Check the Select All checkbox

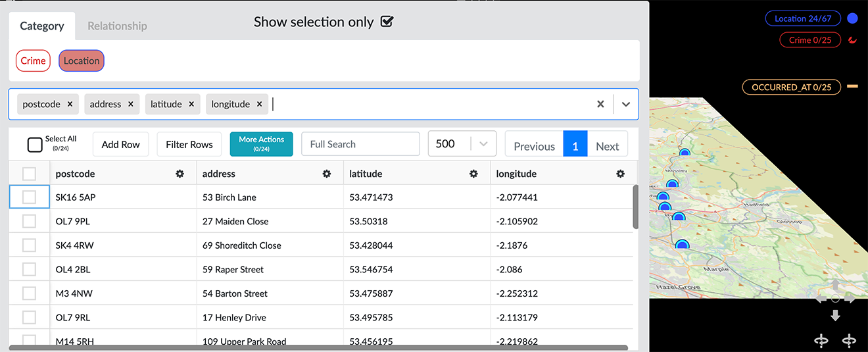[35, 145]
